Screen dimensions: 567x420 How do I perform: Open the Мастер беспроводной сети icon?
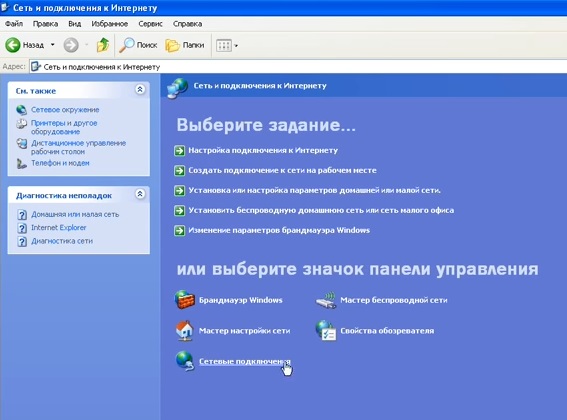coord(326,300)
